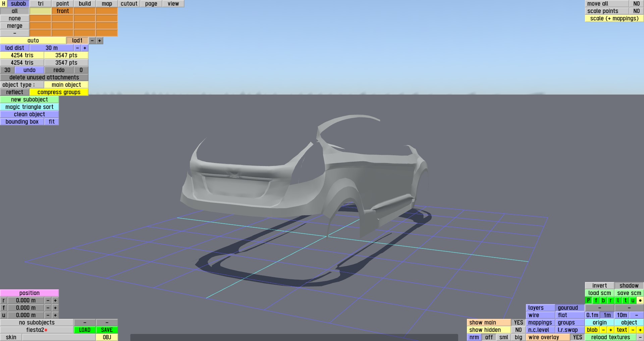Click the redo button
Image resolution: width=644 pixels, height=341 pixels.
pyautogui.click(x=59, y=70)
